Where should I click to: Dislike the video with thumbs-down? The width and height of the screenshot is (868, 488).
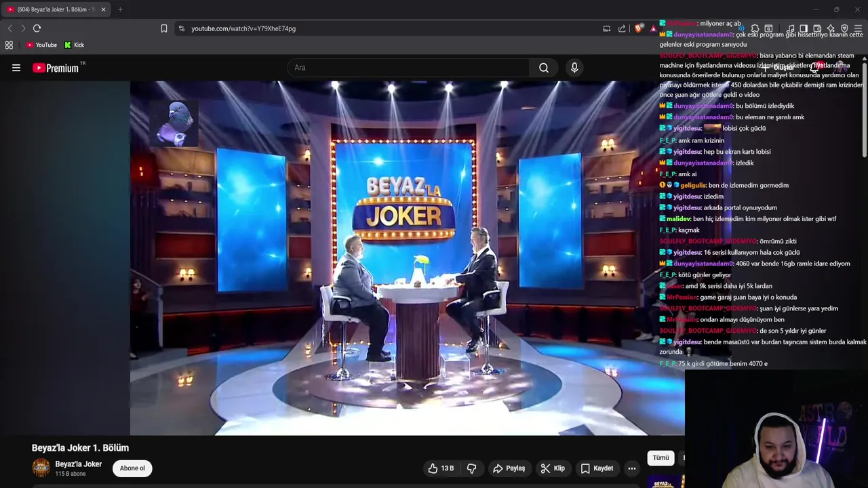coord(472,468)
